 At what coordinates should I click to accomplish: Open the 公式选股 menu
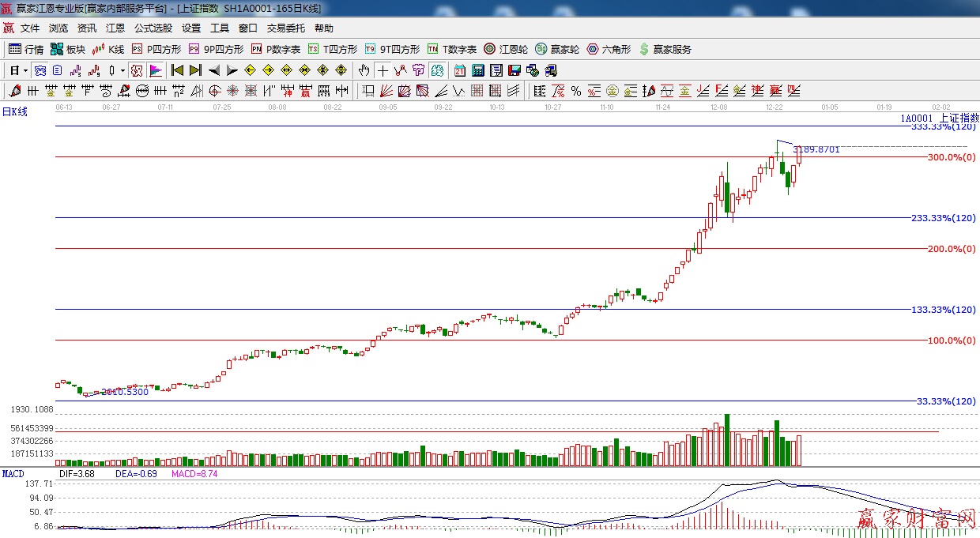click(153, 28)
